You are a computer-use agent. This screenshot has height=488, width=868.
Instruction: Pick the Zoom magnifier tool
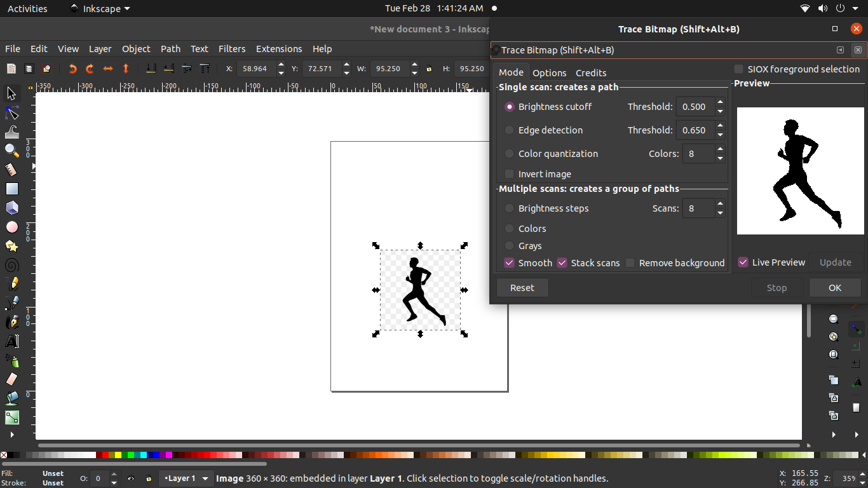11,151
